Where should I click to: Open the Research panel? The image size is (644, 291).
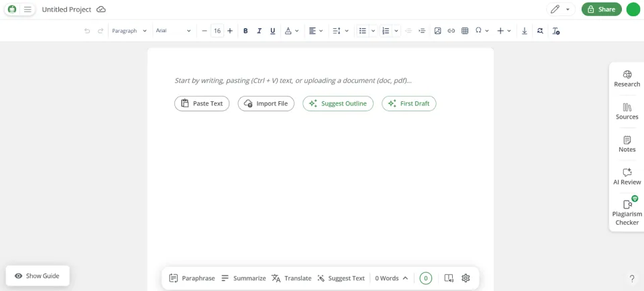[x=627, y=79]
